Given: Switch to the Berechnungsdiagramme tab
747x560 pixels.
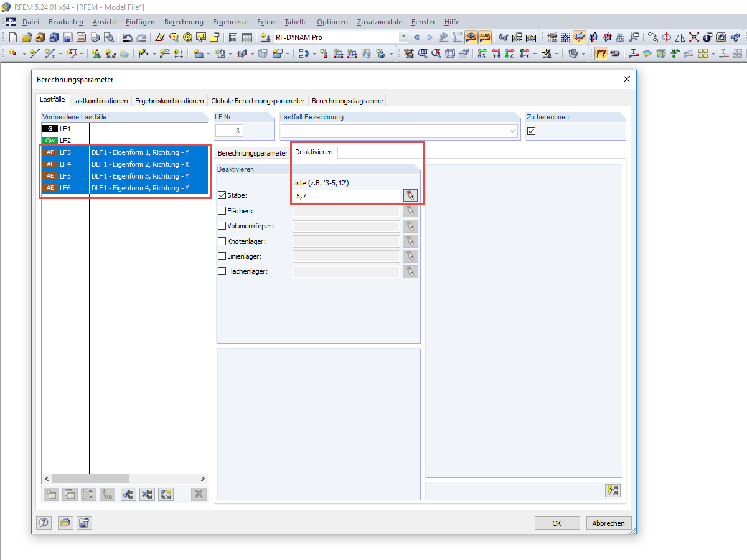Looking at the screenshot, I should pyautogui.click(x=347, y=101).
